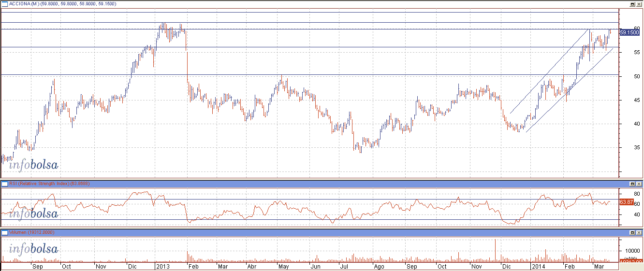This screenshot has height=271, width=644.
Task: Click the Volumen panel window icon
Action: tap(4, 233)
